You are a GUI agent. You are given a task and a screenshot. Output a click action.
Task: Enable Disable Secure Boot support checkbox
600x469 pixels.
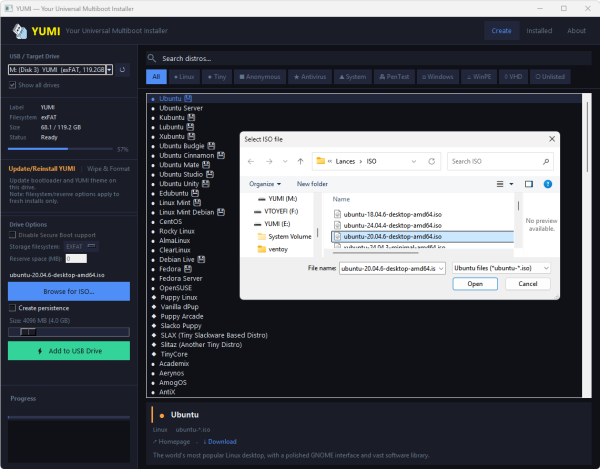[x=12, y=235]
